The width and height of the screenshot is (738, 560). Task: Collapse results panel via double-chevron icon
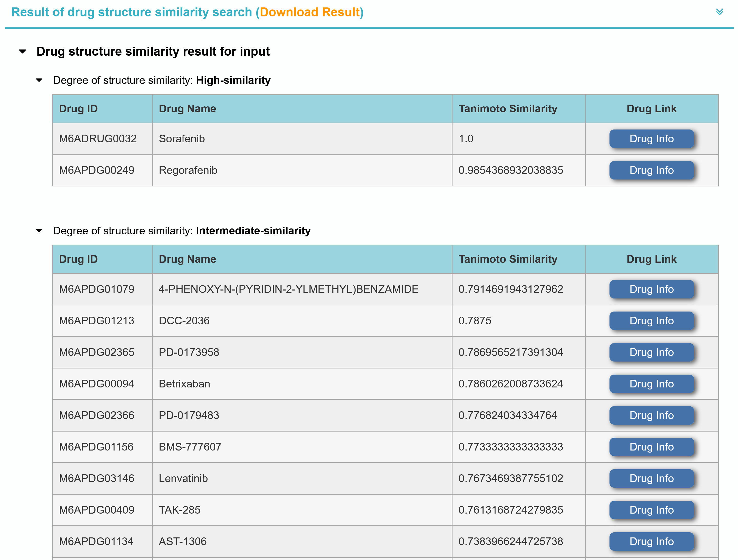pos(719,12)
